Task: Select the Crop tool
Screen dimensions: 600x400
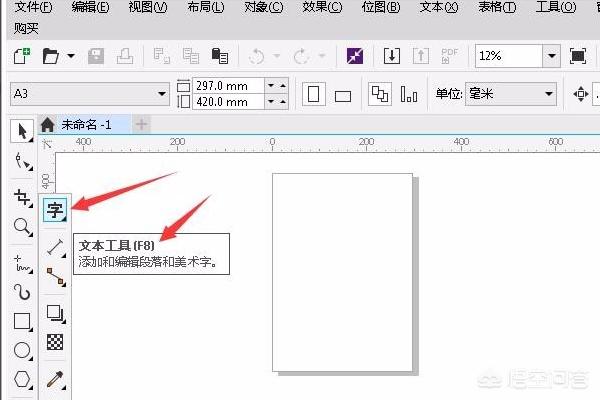Action: click(21, 196)
